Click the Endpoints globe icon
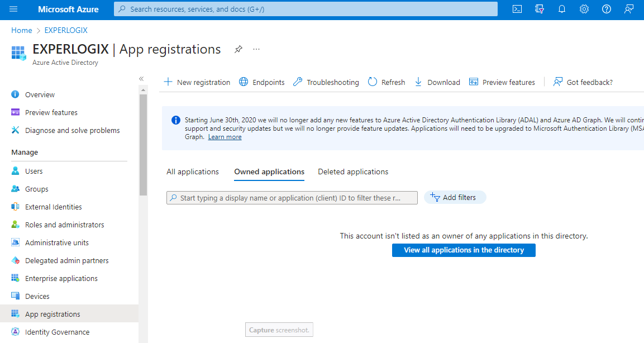 pos(244,82)
